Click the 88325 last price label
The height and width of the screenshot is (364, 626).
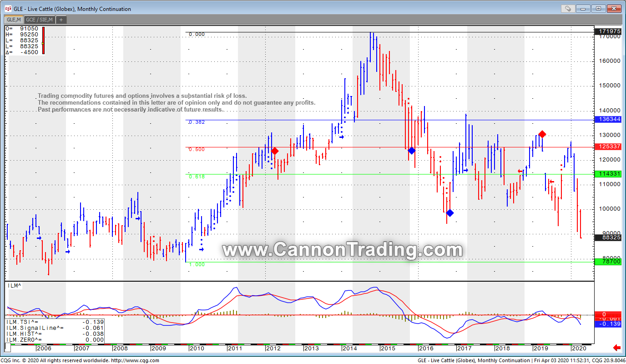[610, 238]
